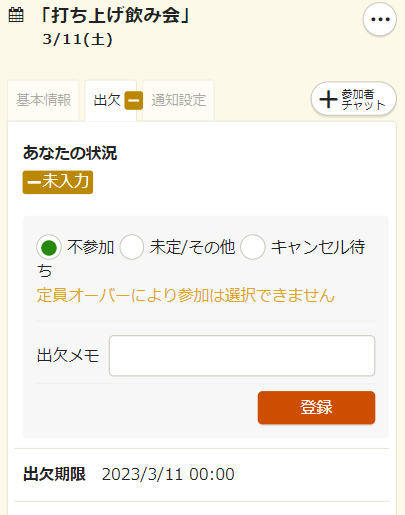
Task: Focus the 出欠メモ text field
Action: (242, 356)
